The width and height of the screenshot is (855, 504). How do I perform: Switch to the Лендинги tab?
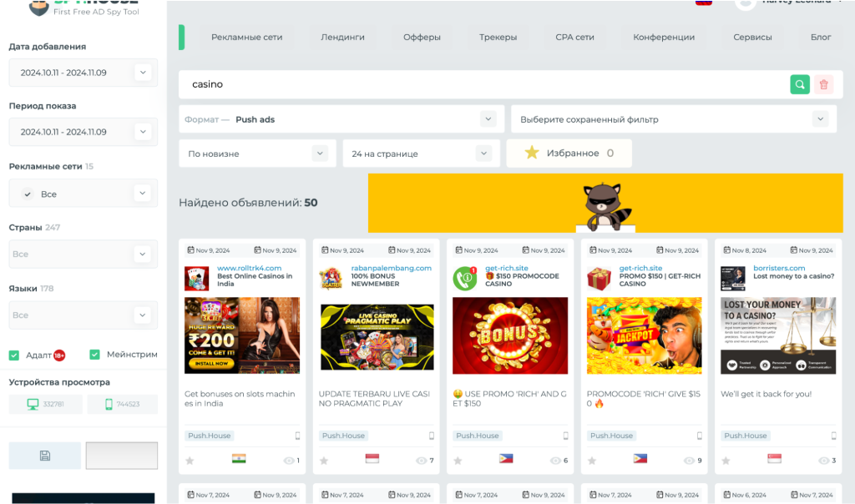click(x=342, y=37)
